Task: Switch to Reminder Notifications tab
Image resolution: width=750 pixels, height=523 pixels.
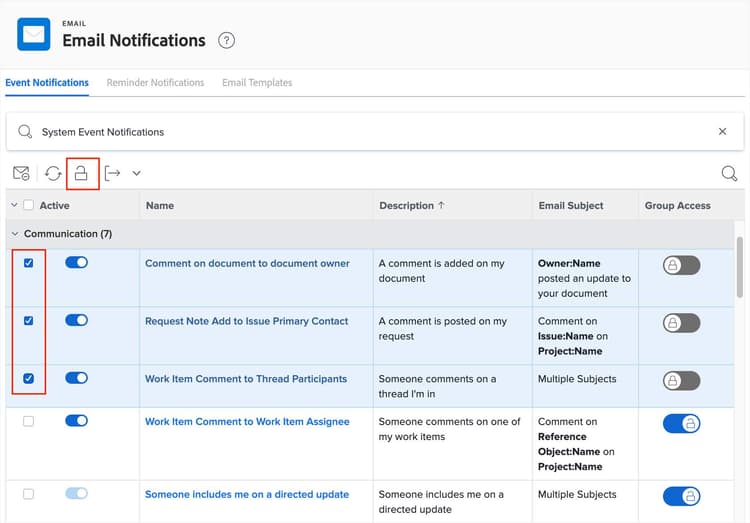Action: pos(155,83)
